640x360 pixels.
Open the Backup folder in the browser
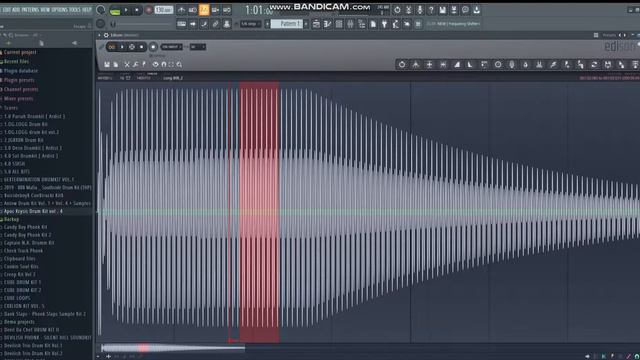tap(11, 220)
